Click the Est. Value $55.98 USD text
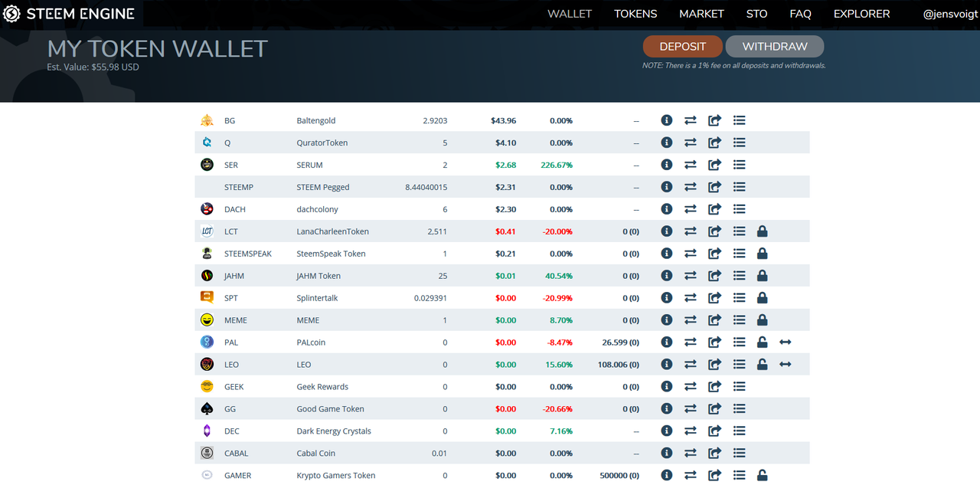This screenshot has width=980, height=485. click(93, 67)
